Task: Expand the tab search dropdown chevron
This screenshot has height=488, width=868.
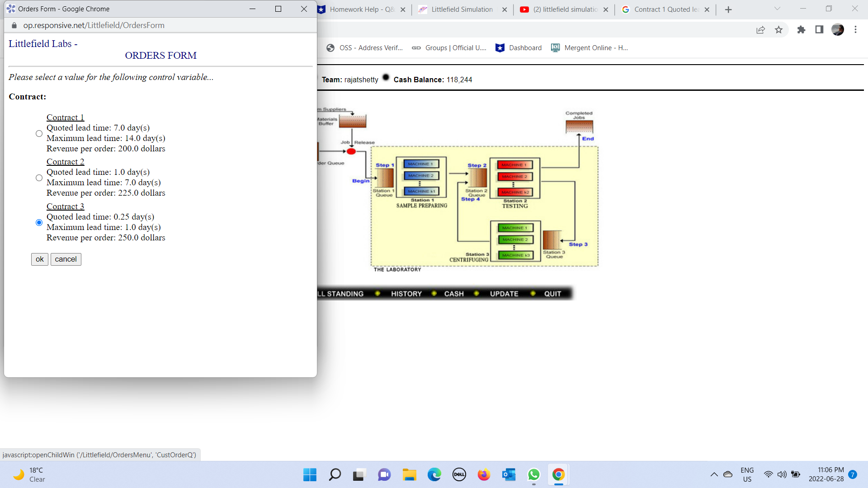Action: 777,9
